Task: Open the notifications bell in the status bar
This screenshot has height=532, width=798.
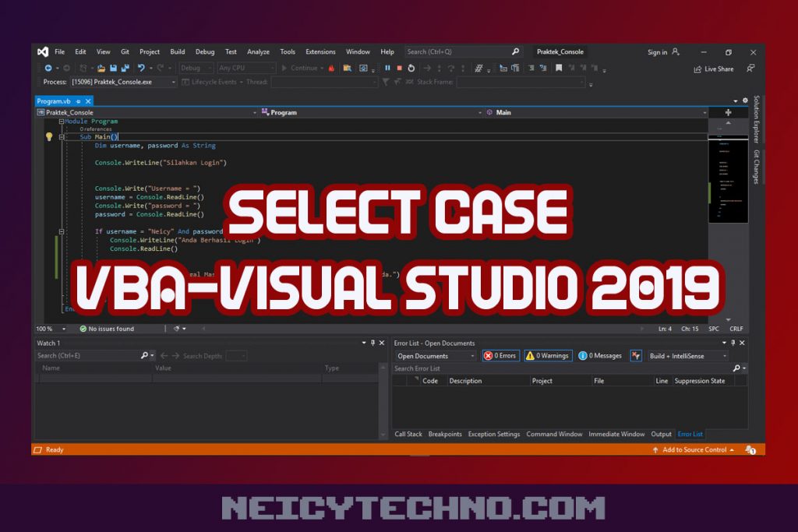Action: [749, 449]
